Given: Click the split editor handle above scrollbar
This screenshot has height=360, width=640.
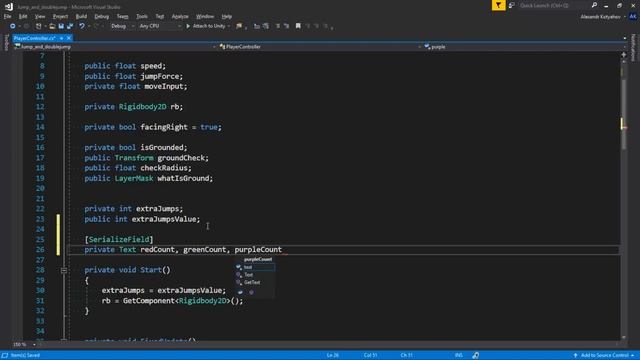Looking at the screenshot, I should tap(624, 55).
